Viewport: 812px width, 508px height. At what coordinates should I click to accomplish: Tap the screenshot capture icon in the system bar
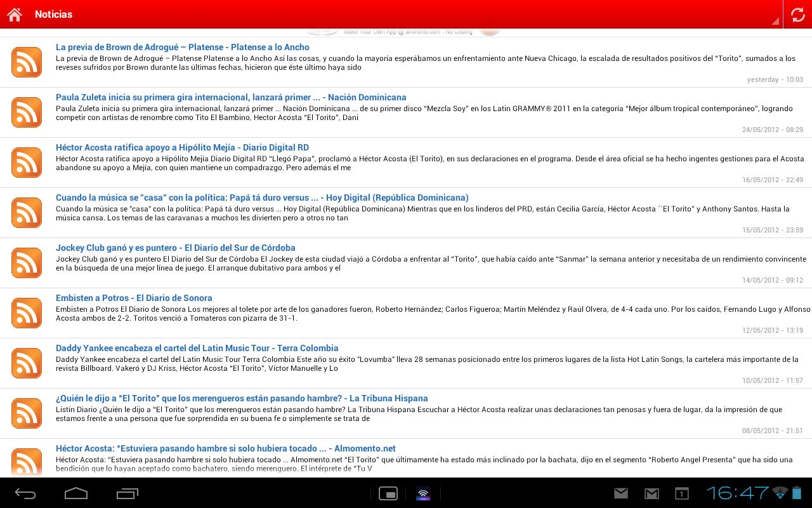point(388,493)
